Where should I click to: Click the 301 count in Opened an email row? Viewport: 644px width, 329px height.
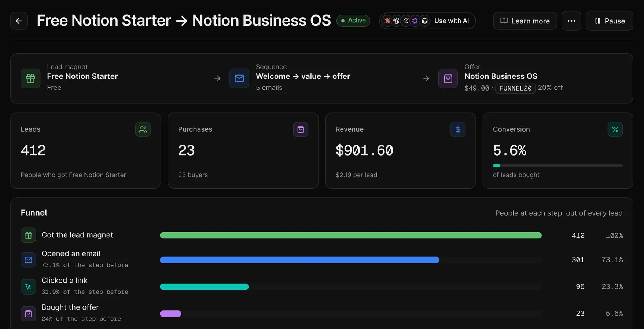(578, 260)
